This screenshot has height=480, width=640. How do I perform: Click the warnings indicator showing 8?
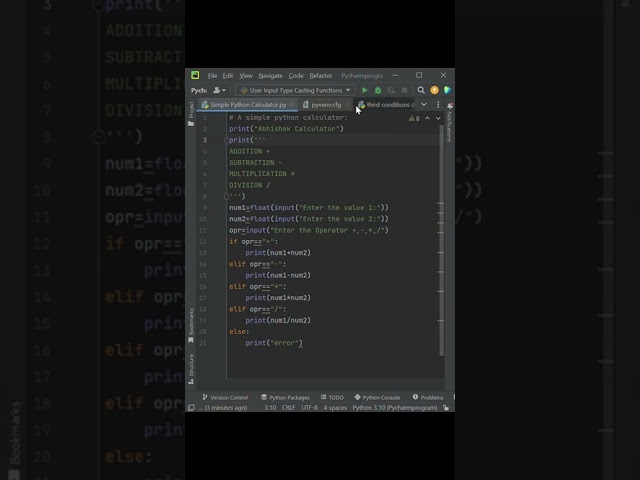pyautogui.click(x=414, y=118)
